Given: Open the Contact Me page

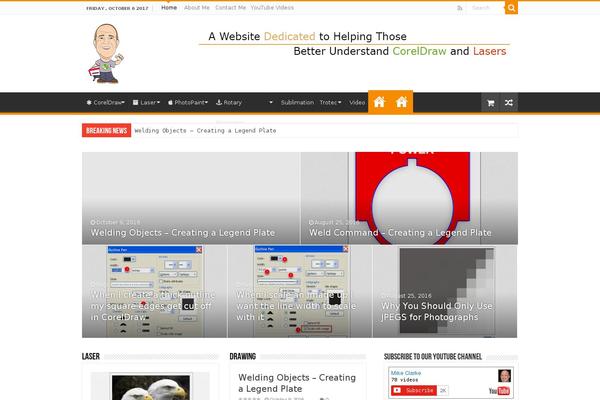Looking at the screenshot, I should coord(230,8).
